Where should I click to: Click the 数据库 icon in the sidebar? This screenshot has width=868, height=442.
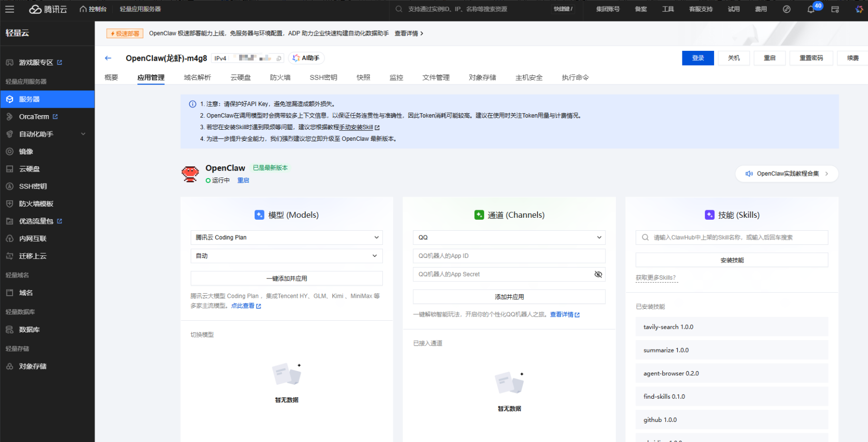coord(10,329)
